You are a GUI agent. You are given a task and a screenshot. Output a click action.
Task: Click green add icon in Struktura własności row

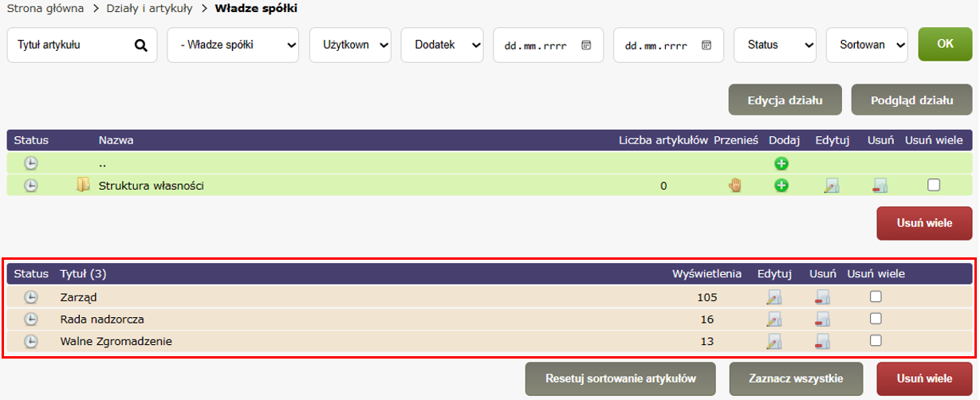781,186
